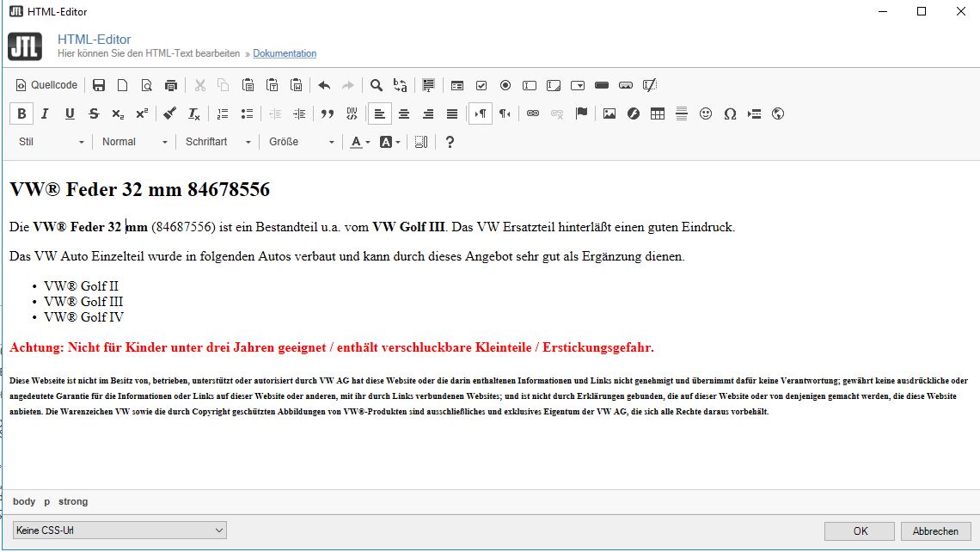This screenshot has height=552, width=980.
Task: Open the Find (magnifier) tool
Action: [376, 85]
